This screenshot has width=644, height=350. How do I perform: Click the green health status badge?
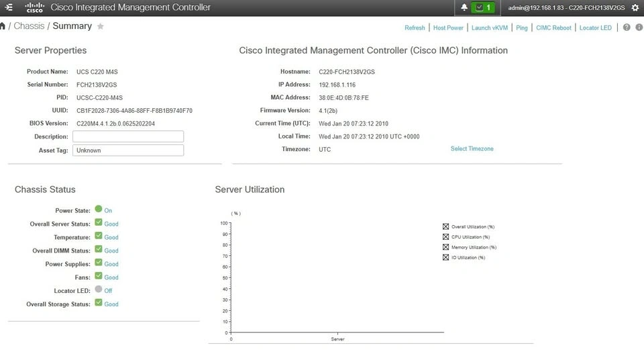(x=484, y=7)
